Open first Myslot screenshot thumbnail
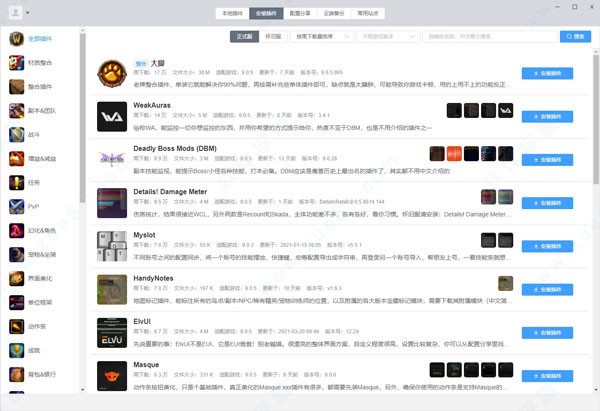The height and width of the screenshot is (411, 600). point(488,240)
